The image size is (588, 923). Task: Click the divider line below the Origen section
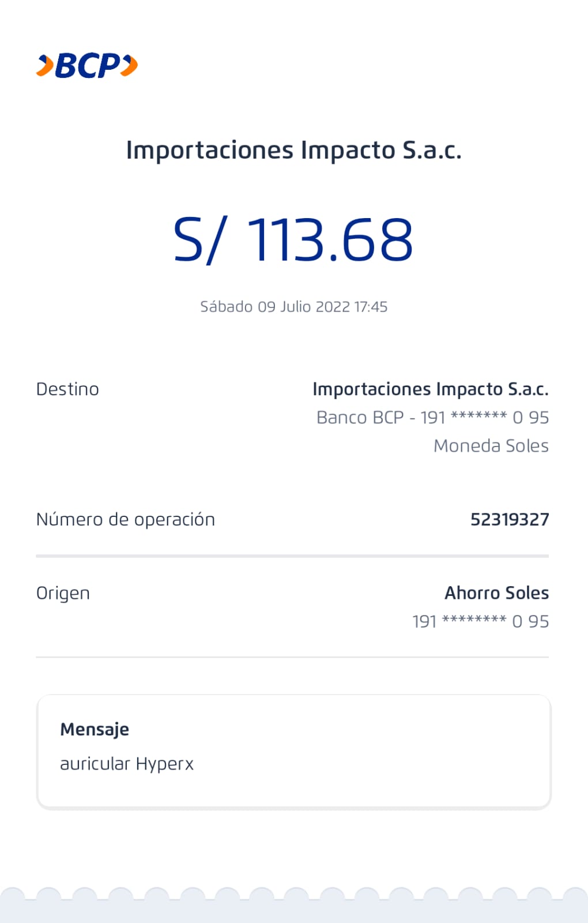click(292, 657)
